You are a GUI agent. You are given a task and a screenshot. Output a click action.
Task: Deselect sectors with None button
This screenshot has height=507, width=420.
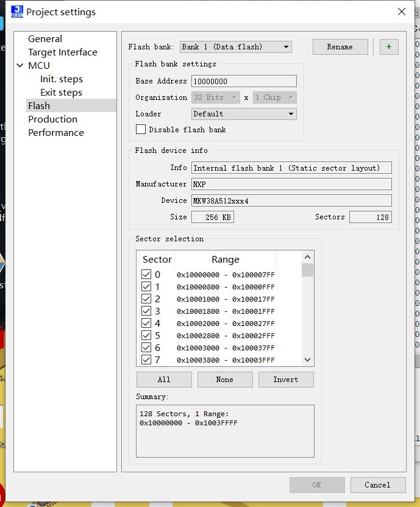pyautogui.click(x=225, y=380)
